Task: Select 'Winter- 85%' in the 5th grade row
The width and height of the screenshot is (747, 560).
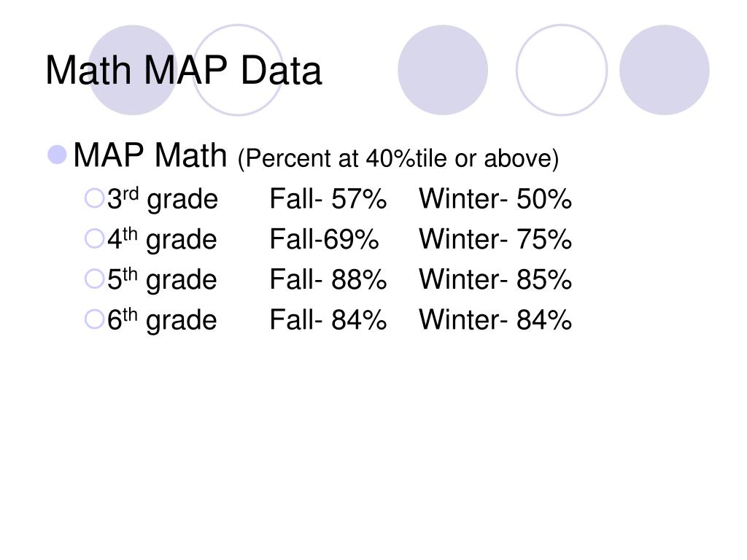Action: pos(495,279)
